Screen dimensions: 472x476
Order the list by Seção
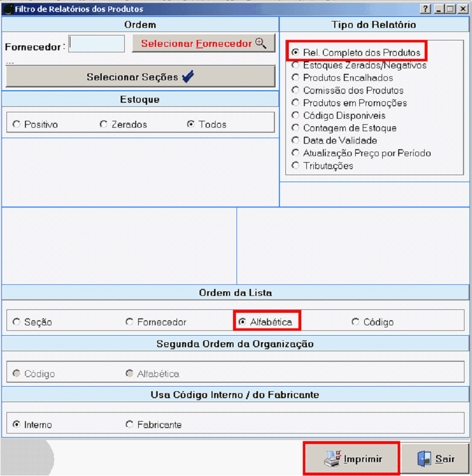point(17,322)
